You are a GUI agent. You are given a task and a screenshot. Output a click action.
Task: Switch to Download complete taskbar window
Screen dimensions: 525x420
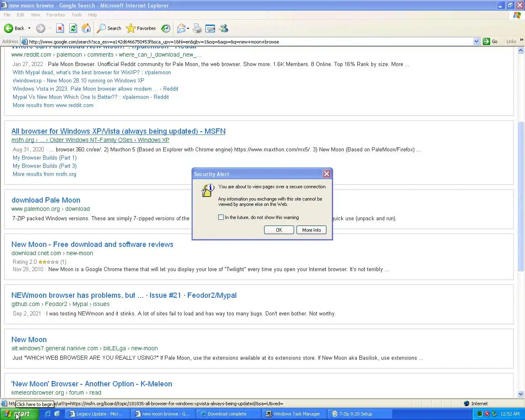[228, 414]
